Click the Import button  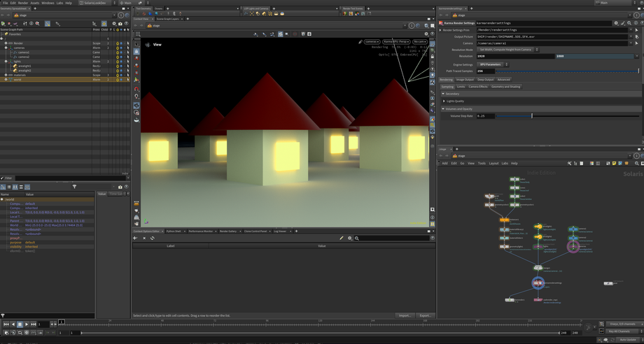tap(405, 315)
